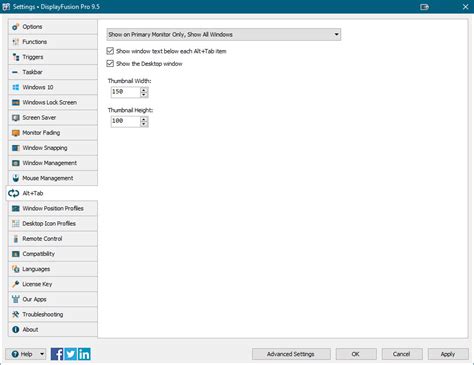Click the Desktop Icon Profiles icon
Viewport: 474px width, 365px height.
[x=15, y=224]
